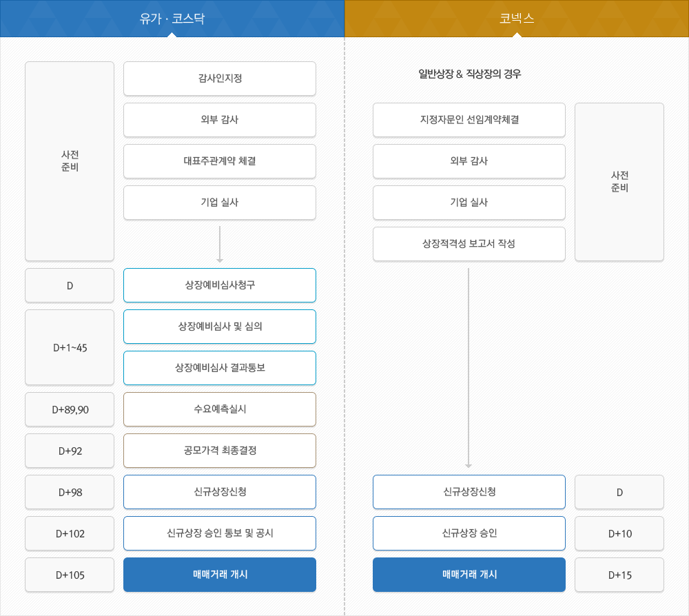Select the 코넥스 tab header

click(517, 19)
